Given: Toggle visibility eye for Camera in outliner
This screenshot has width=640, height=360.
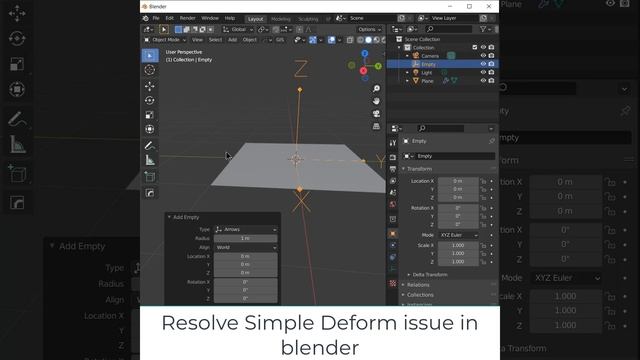Looking at the screenshot, I should (483, 56).
